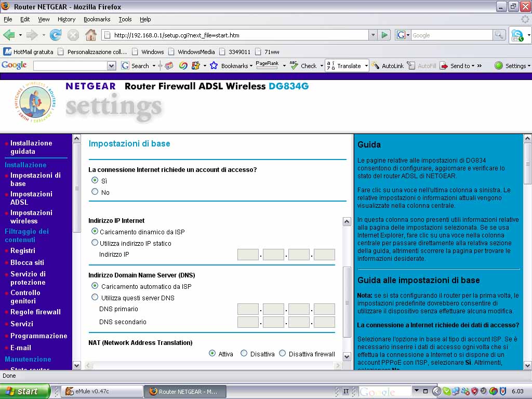Click the PageRank indicator
Image resolution: width=532 pixels, height=399 pixels.
(267, 64)
